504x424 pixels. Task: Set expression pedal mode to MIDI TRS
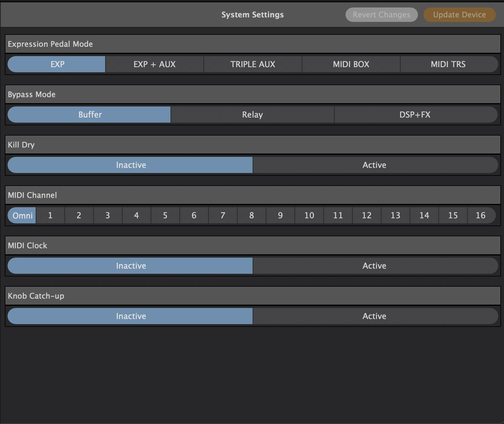coord(448,64)
